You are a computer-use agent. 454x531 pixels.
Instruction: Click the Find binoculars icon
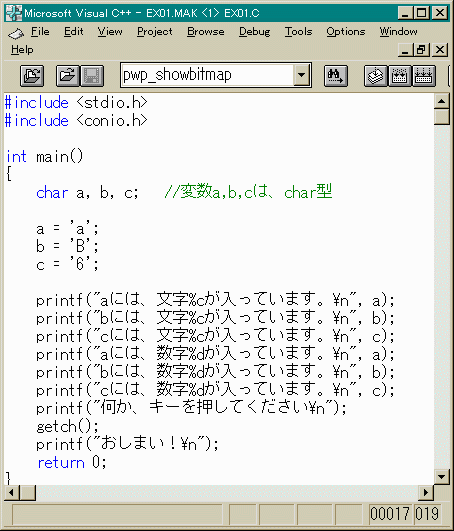(x=336, y=75)
